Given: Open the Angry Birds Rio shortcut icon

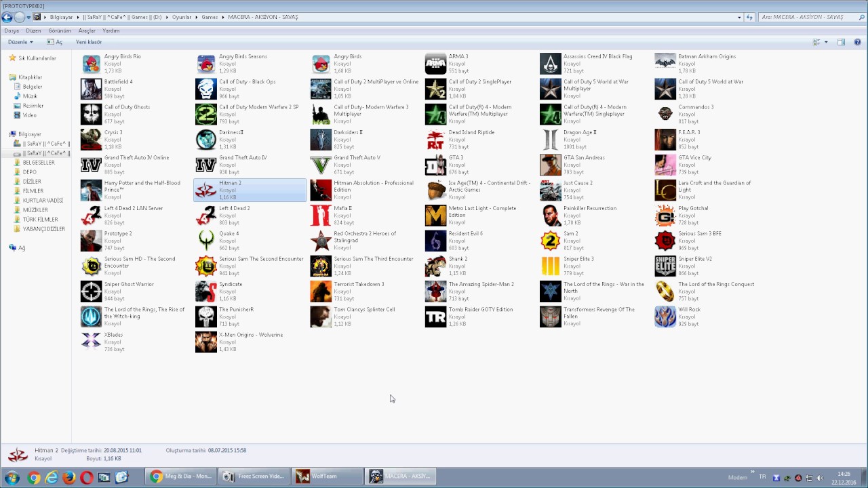Looking at the screenshot, I should point(91,64).
